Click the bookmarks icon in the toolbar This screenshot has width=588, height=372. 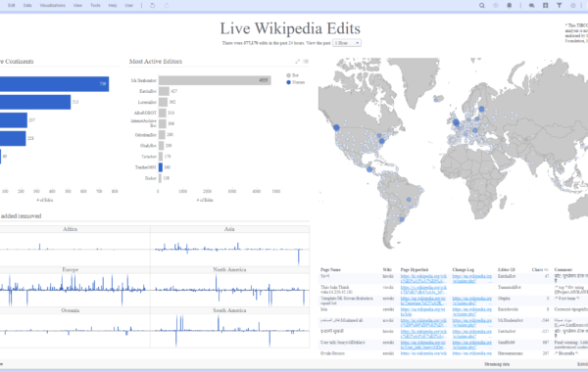point(545,5)
